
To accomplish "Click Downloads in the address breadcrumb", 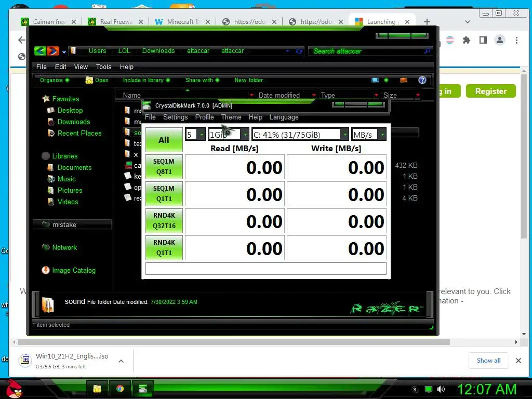I will (158, 50).
